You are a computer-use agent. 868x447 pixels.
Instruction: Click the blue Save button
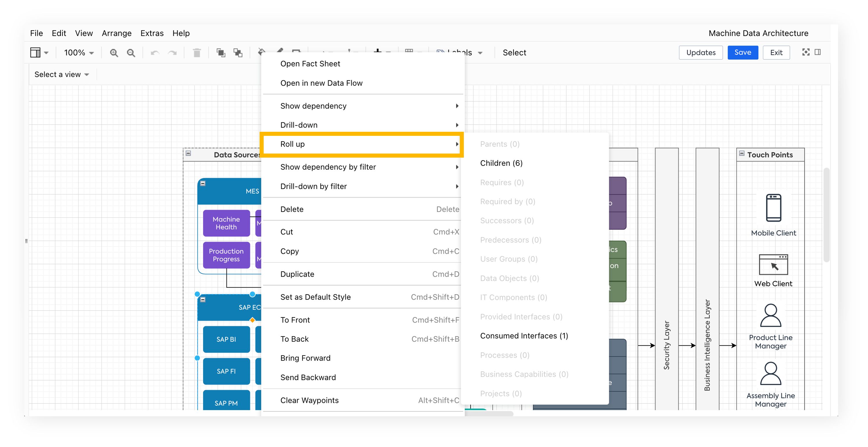(x=743, y=53)
